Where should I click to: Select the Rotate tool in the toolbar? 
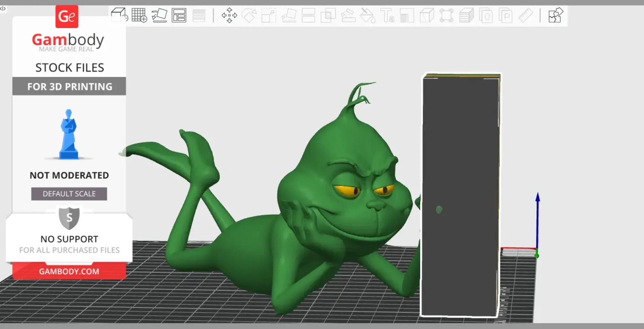click(x=250, y=15)
